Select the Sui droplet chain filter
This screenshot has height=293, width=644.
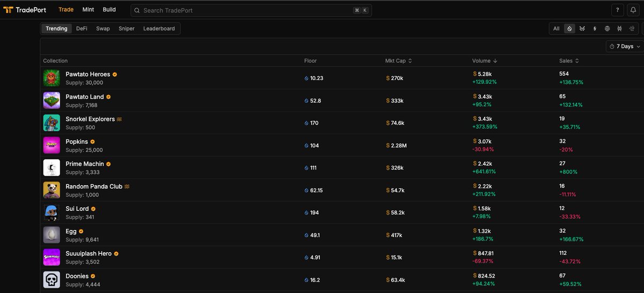569,28
